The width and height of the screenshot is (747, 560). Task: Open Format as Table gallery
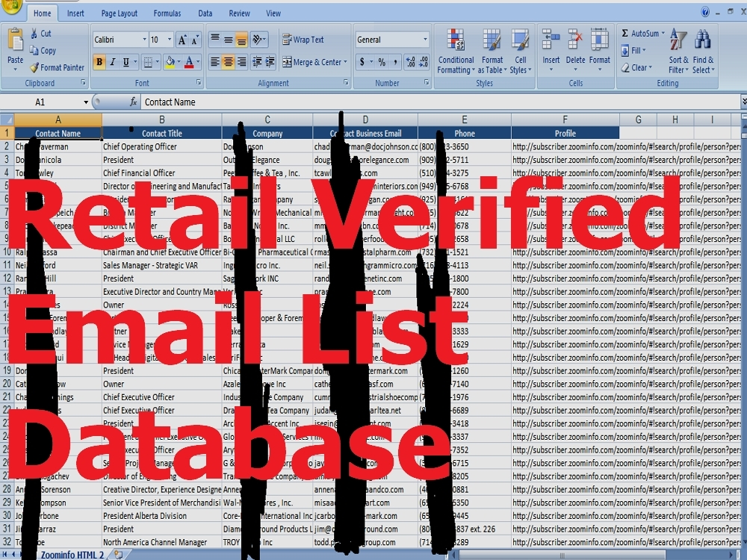click(x=492, y=51)
